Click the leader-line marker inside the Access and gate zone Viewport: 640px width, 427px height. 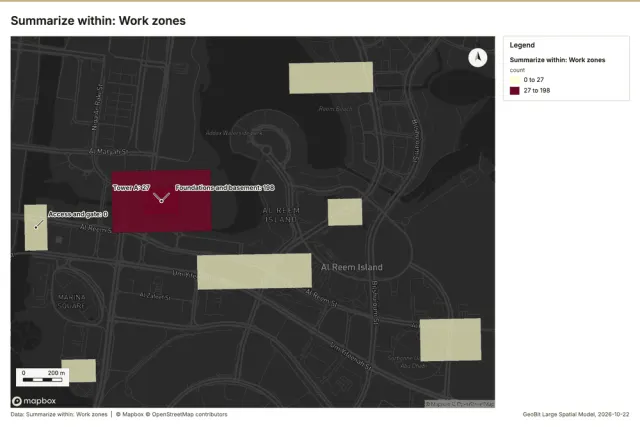click(36, 228)
